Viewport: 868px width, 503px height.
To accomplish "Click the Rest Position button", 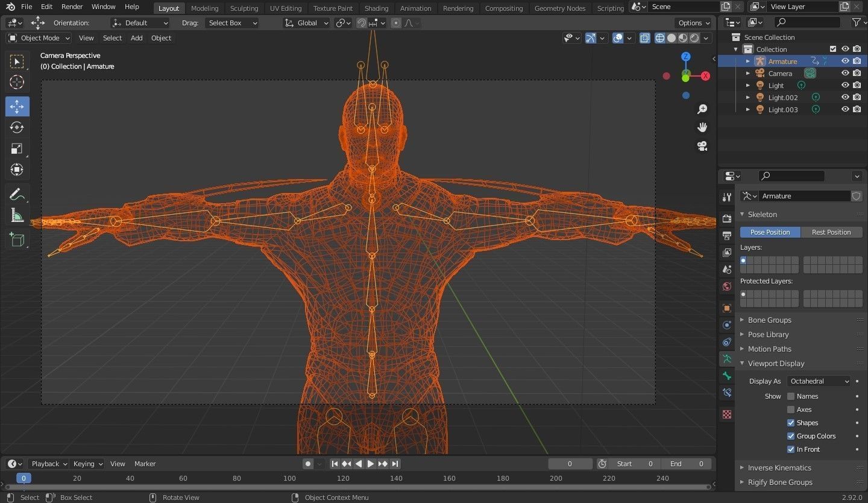I will tap(831, 232).
